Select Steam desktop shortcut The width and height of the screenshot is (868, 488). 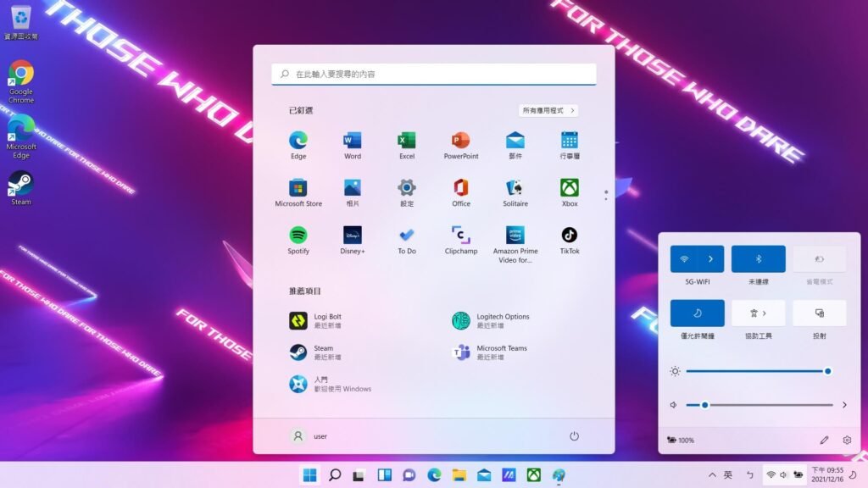(x=20, y=188)
